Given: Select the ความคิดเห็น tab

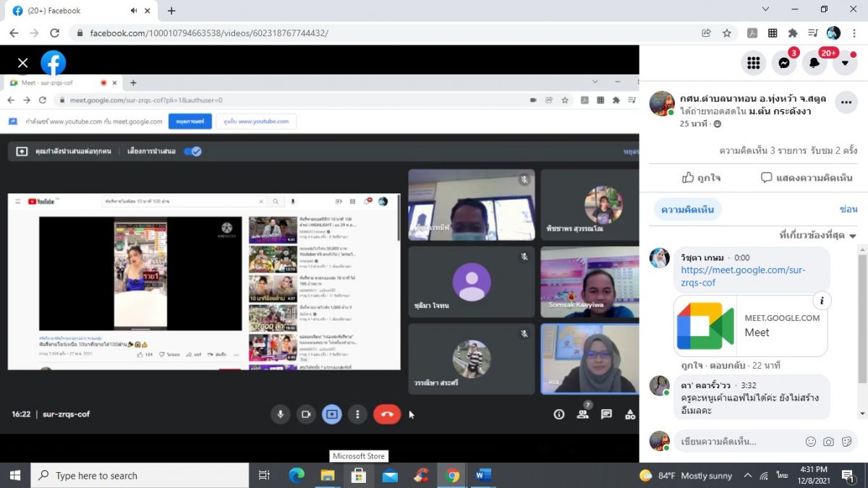Looking at the screenshot, I should pos(687,210).
